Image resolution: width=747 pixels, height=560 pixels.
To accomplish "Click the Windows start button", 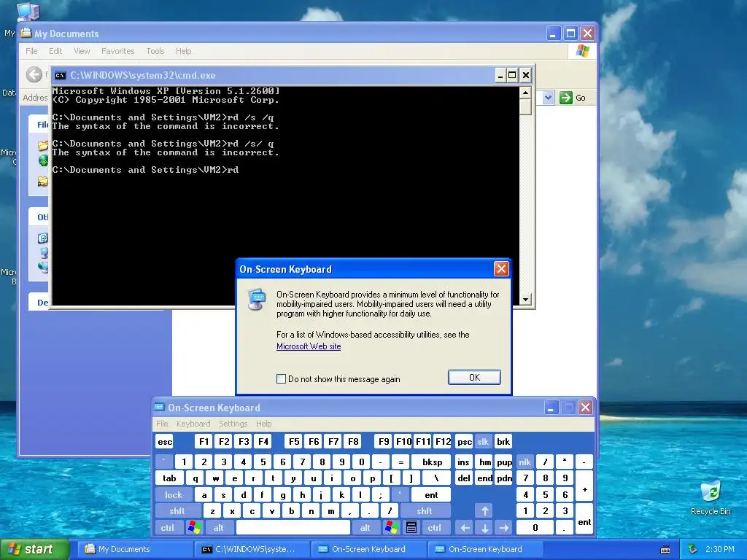I will [34, 549].
